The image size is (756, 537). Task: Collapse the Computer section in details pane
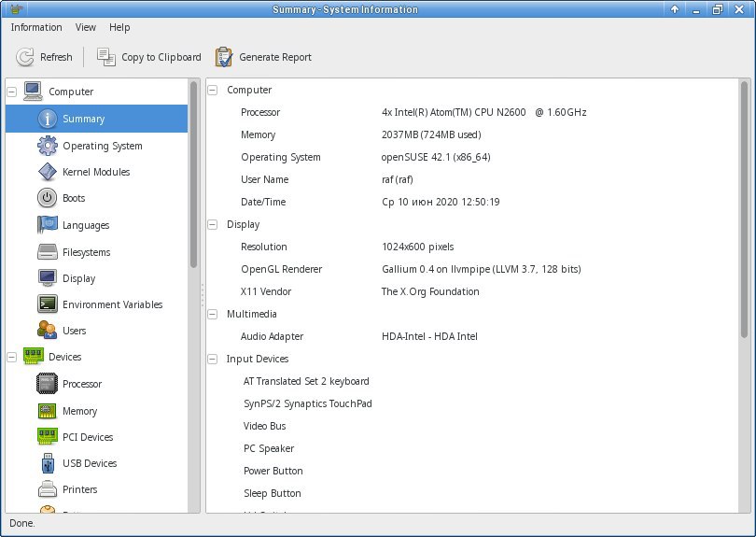(212, 90)
